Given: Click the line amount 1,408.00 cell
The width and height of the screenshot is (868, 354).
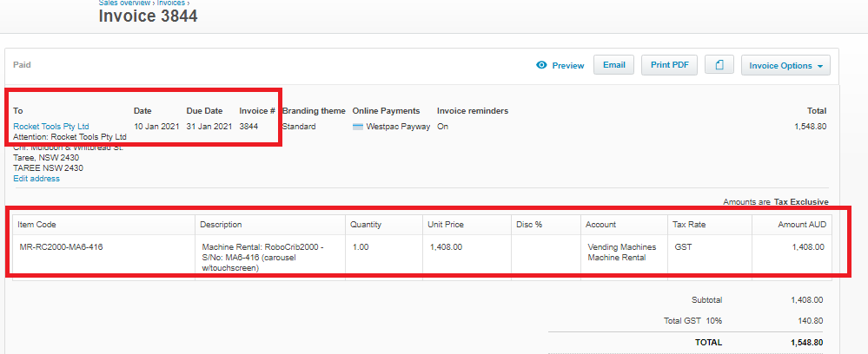Looking at the screenshot, I should pyautogui.click(x=792, y=257).
